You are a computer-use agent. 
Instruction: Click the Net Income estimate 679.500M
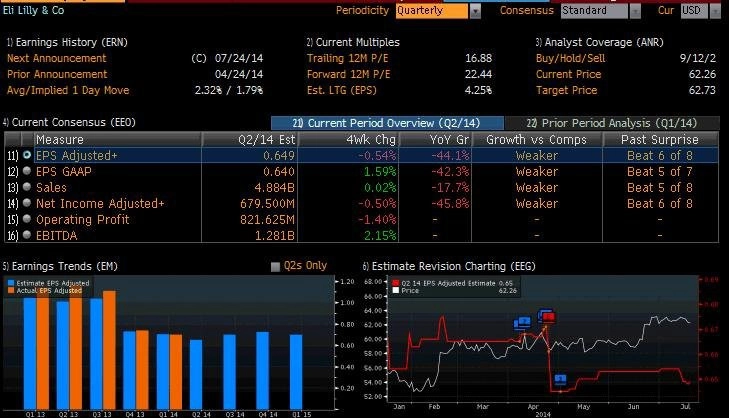[x=267, y=204]
